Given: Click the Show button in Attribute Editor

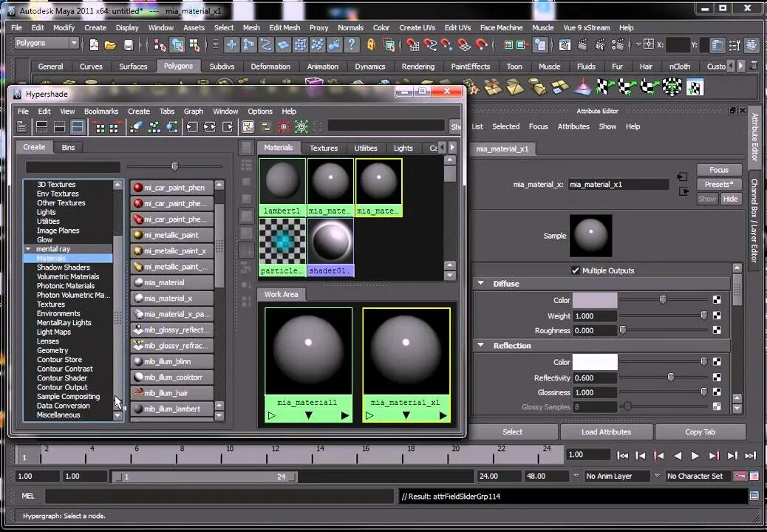Looking at the screenshot, I should click(x=706, y=198).
